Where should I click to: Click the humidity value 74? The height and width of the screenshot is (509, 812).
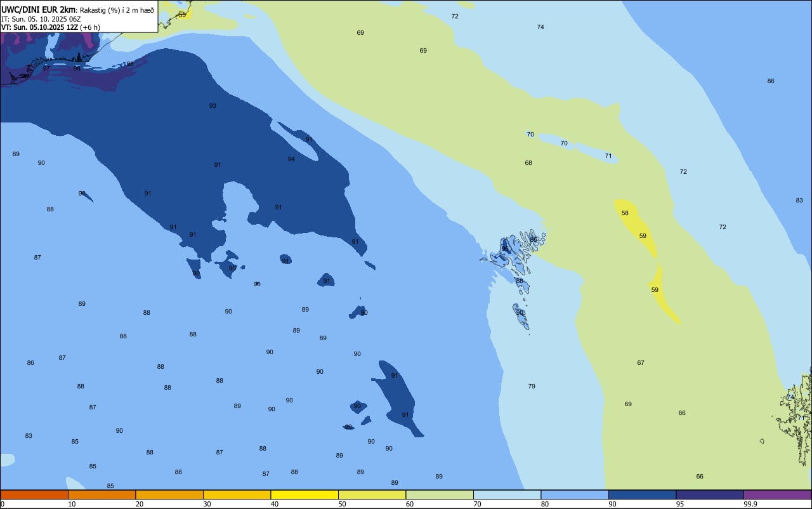[540, 27]
